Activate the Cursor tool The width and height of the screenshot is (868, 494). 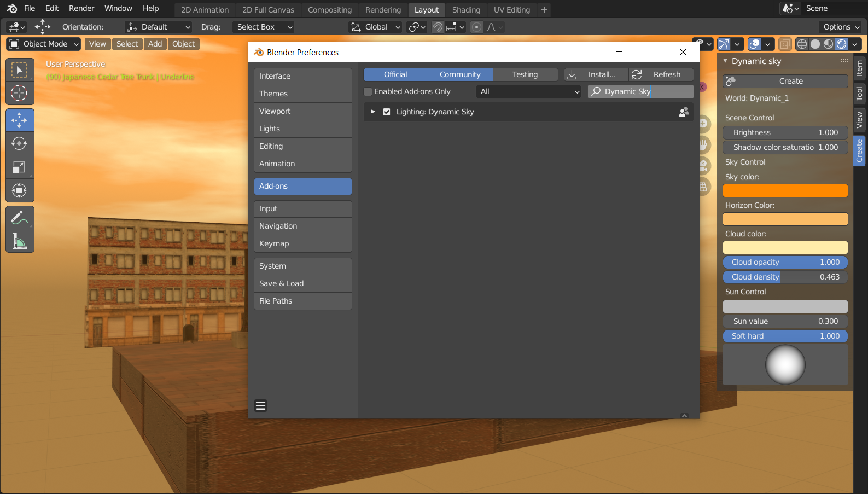point(20,94)
